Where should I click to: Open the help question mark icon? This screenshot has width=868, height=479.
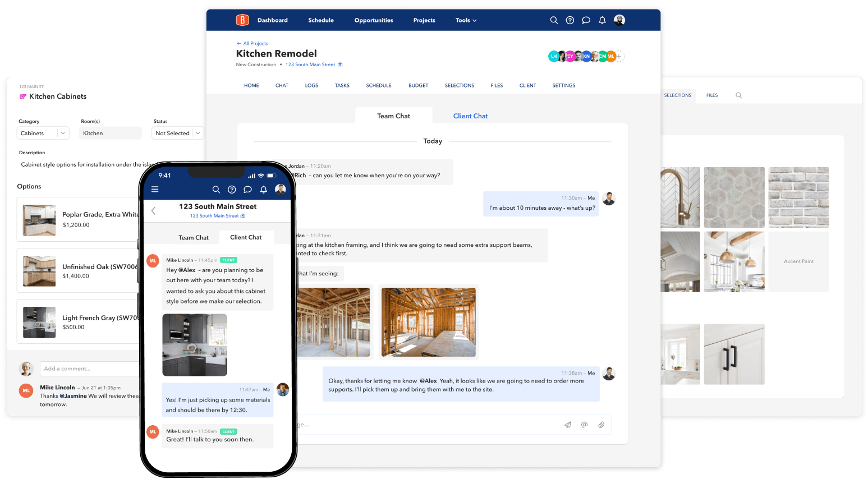tap(570, 20)
